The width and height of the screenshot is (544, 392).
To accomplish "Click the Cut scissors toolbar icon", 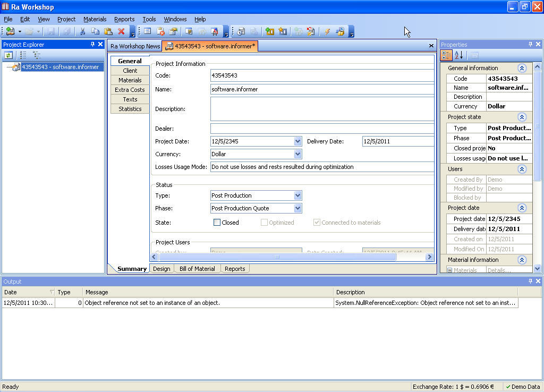I will pyautogui.click(x=82, y=31).
